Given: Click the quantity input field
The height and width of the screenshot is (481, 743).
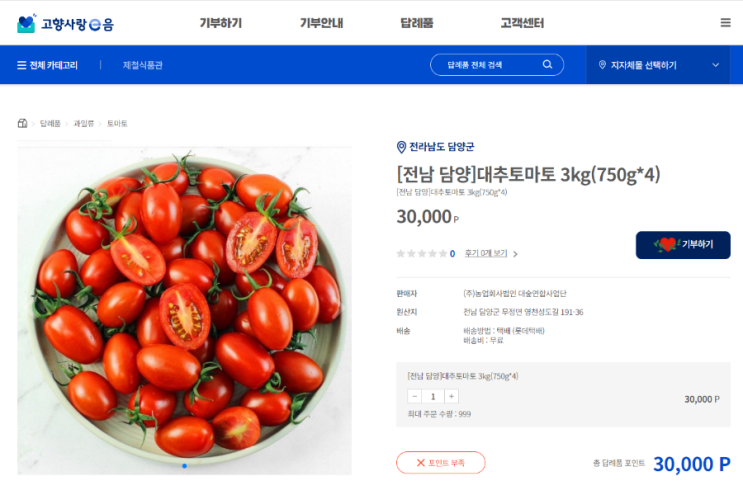Looking at the screenshot, I should coord(433,396).
